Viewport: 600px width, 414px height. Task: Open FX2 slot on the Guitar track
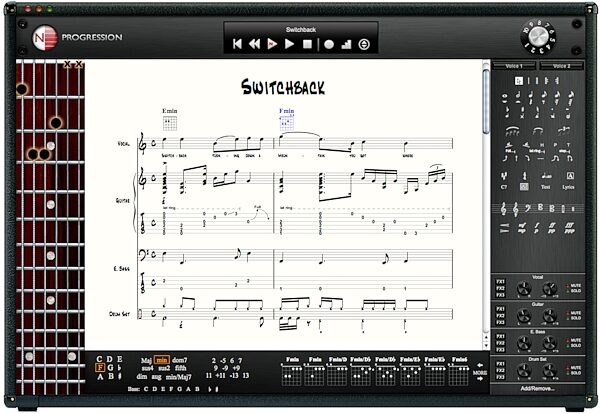click(x=500, y=316)
